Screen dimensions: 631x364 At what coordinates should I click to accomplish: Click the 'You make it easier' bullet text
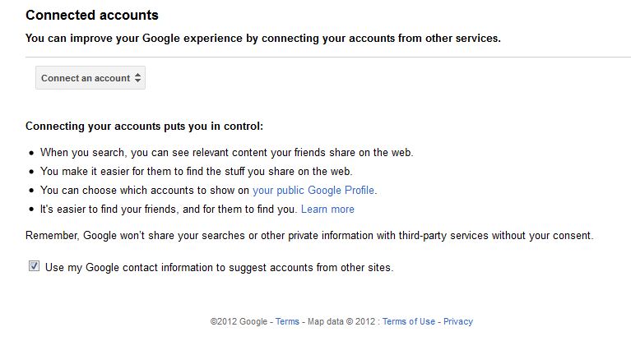point(196,172)
